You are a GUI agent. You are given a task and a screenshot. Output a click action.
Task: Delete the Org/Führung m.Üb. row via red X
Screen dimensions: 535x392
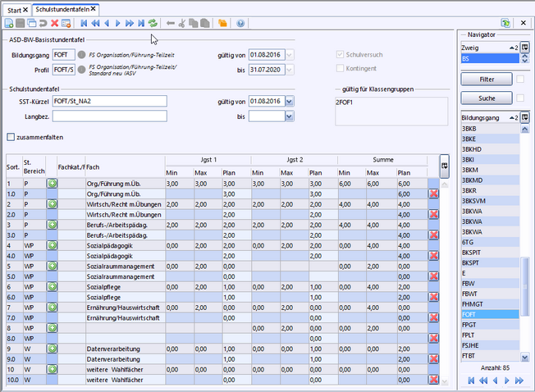click(x=433, y=193)
